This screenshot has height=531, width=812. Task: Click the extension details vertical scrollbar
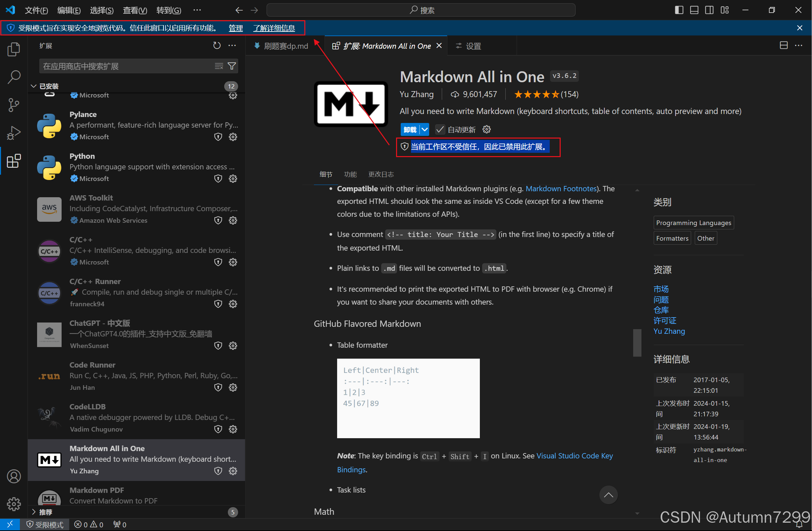[x=637, y=342]
